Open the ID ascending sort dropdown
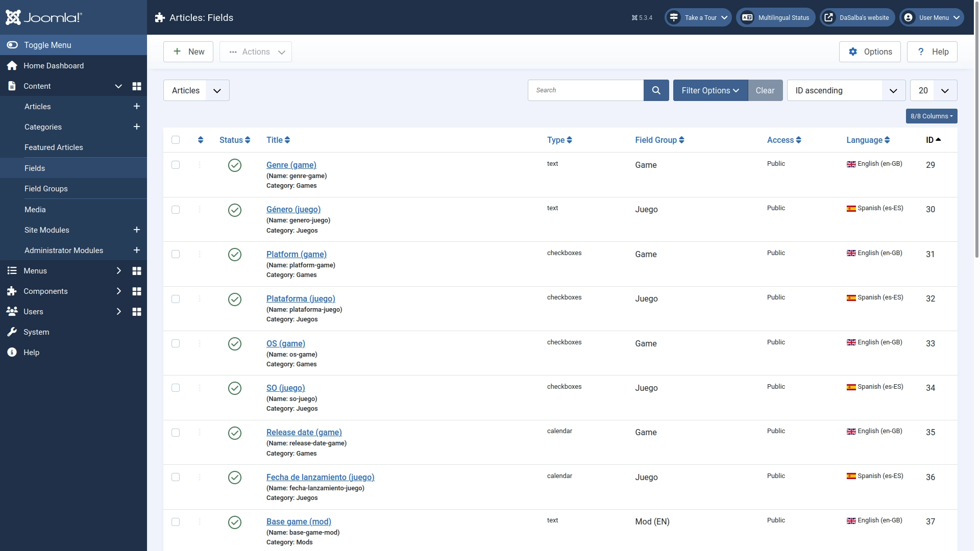 pyautogui.click(x=846, y=90)
